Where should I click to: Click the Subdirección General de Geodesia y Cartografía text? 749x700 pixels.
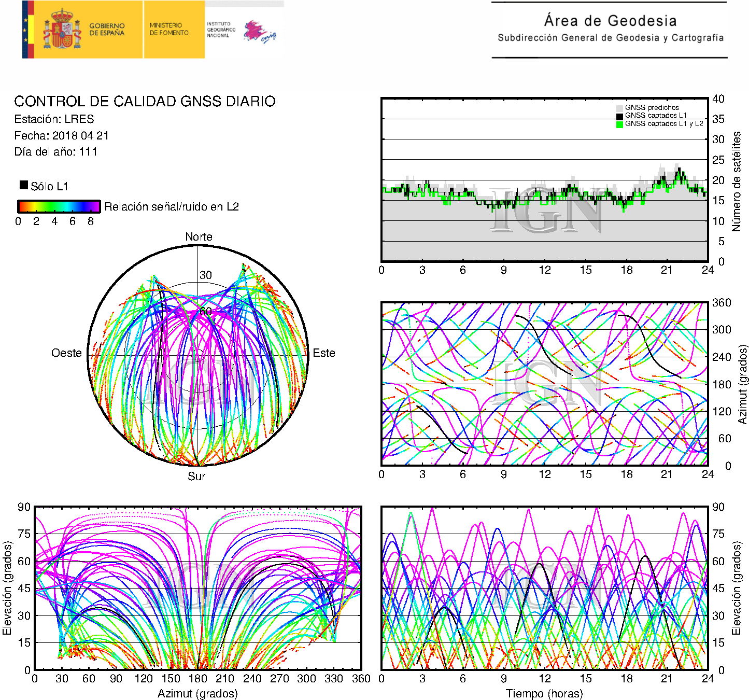(610, 38)
